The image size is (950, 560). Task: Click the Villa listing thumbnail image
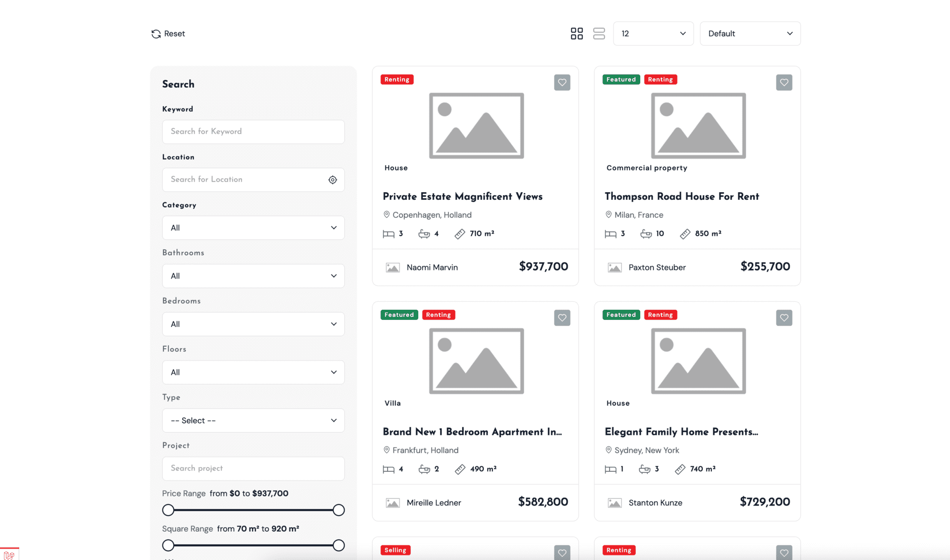[x=476, y=361]
